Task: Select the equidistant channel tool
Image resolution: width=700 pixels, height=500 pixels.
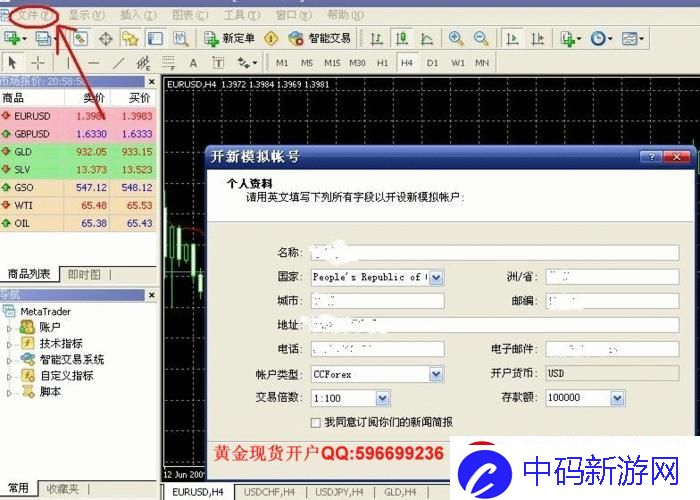Action: (143, 63)
